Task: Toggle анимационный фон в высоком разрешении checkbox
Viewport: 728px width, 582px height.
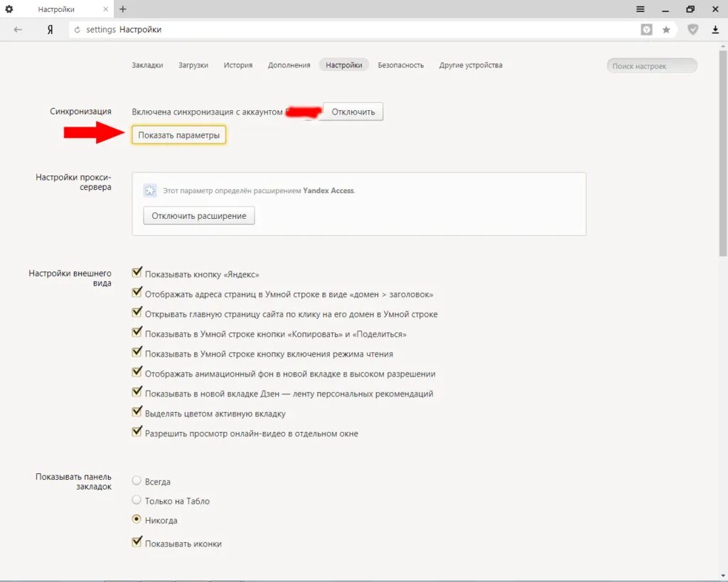Action: coord(136,372)
